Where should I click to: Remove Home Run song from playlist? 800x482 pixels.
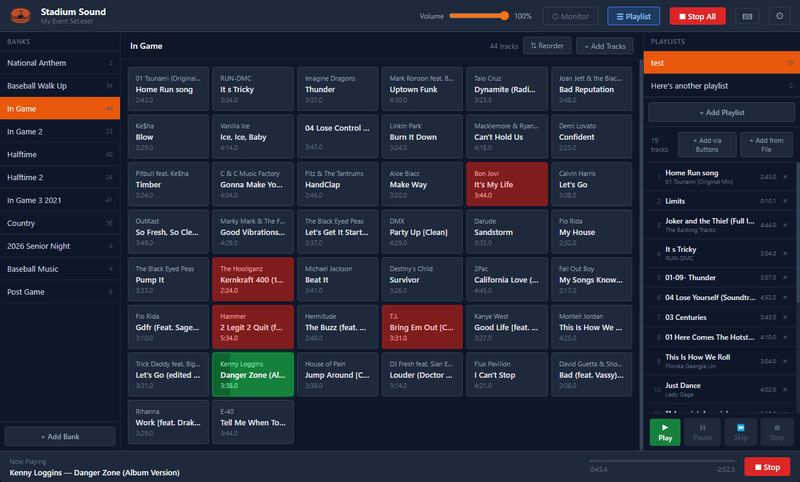coord(785,177)
